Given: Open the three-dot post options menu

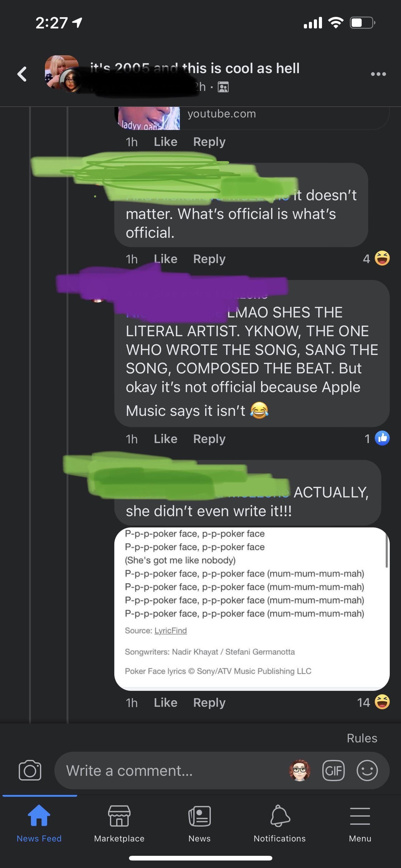Looking at the screenshot, I should (x=378, y=74).
